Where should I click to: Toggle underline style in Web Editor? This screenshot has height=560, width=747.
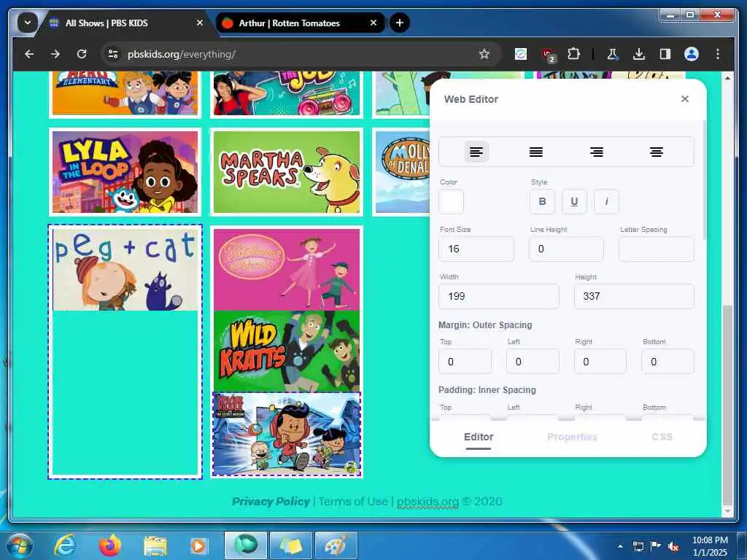click(x=574, y=201)
